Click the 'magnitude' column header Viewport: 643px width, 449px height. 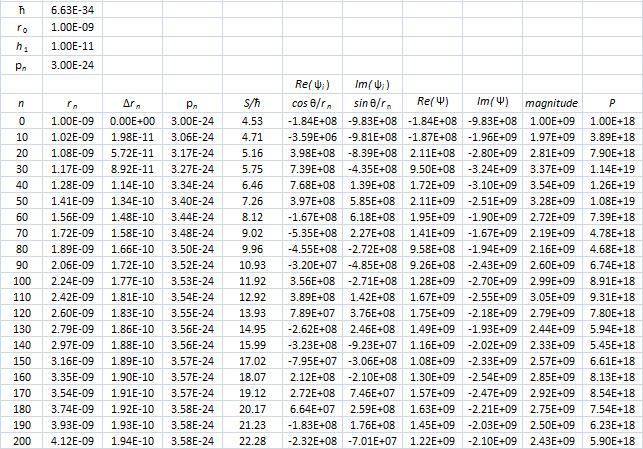click(x=548, y=102)
